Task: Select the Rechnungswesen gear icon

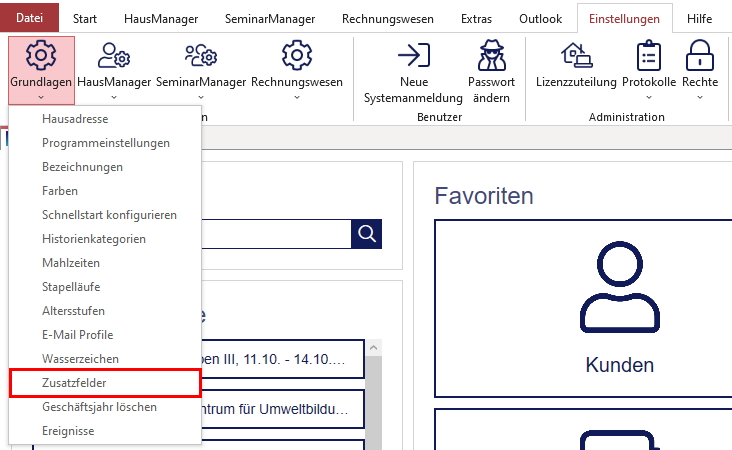Action: [x=297, y=56]
